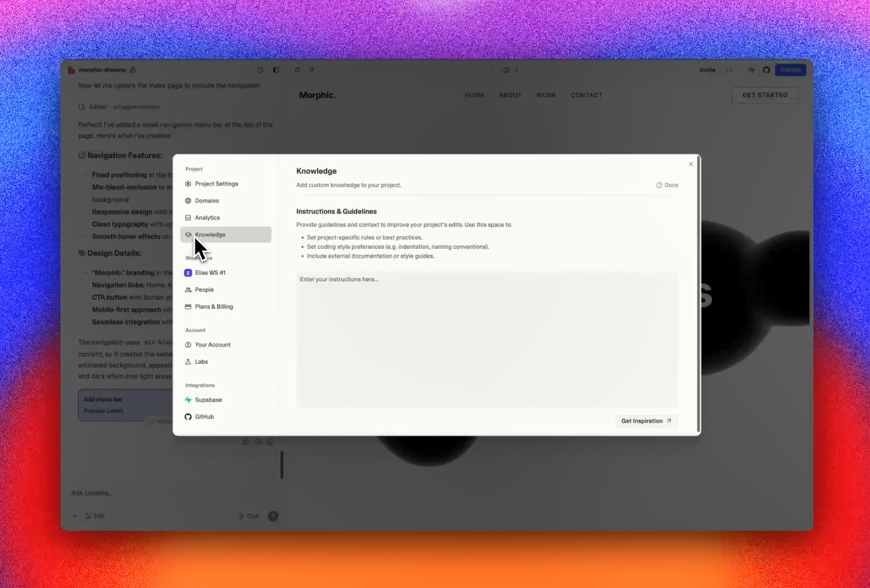Click the Labs flask icon
The height and width of the screenshot is (588, 870).
tap(188, 361)
